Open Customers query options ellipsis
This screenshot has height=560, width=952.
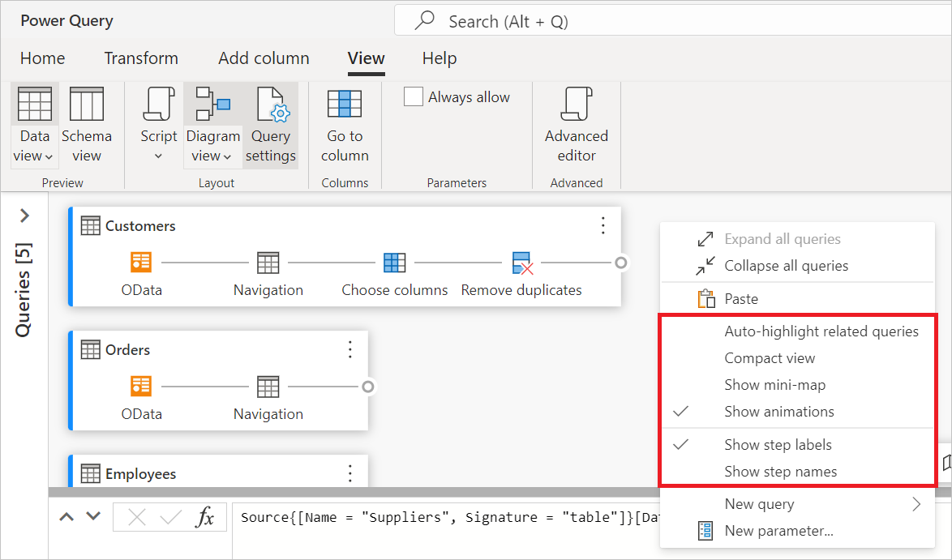click(x=603, y=225)
